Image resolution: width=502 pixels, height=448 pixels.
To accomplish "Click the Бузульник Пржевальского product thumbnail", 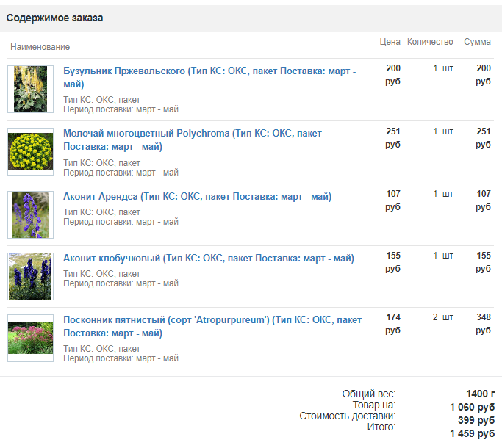I will click(30, 89).
